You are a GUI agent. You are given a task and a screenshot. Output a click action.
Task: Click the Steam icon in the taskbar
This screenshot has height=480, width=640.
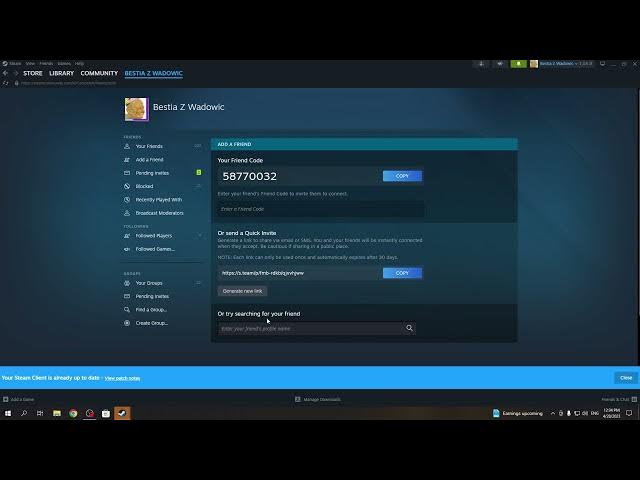click(122, 413)
